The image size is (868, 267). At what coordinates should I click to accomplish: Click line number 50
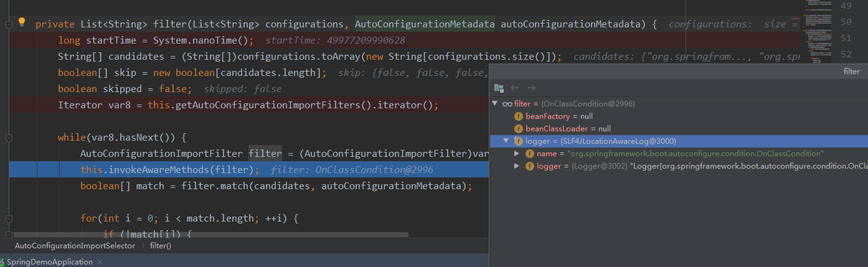click(846, 22)
